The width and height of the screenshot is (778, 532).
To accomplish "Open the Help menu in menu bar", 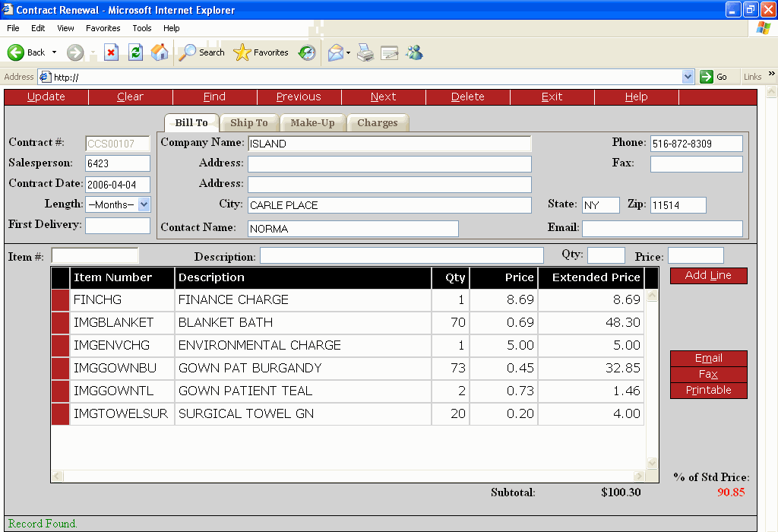I will [x=172, y=28].
